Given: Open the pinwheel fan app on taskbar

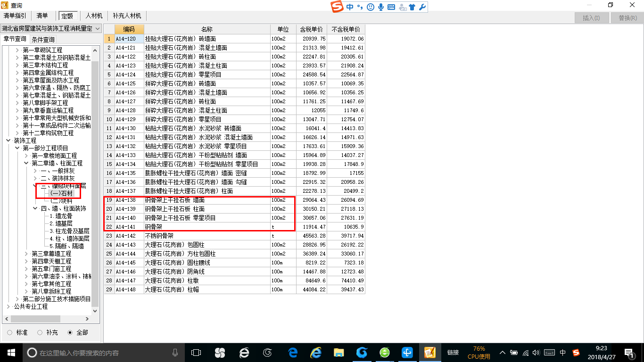Looking at the screenshot, I should pyautogui.click(x=220, y=353).
